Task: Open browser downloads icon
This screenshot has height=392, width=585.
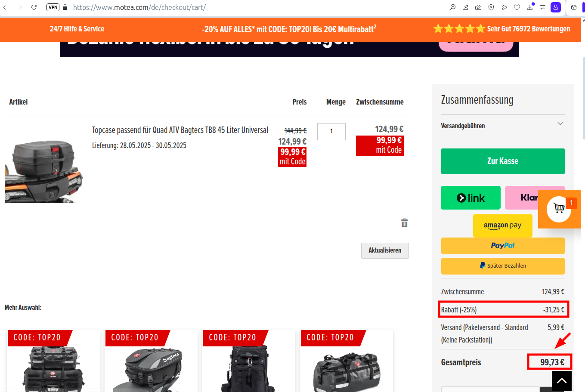Action: (530, 7)
